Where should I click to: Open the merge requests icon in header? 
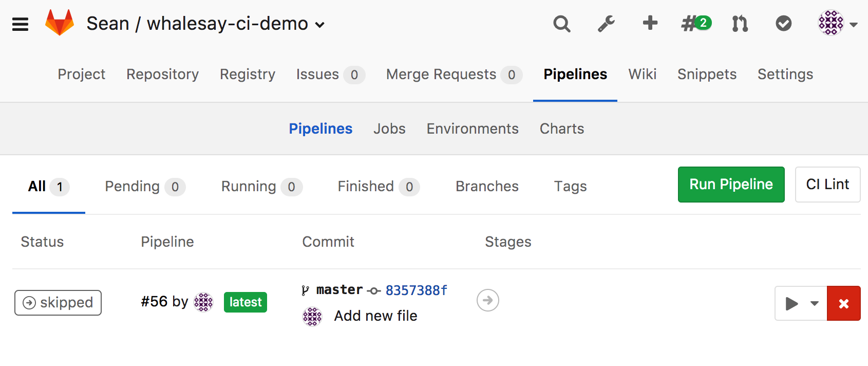[x=740, y=24]
